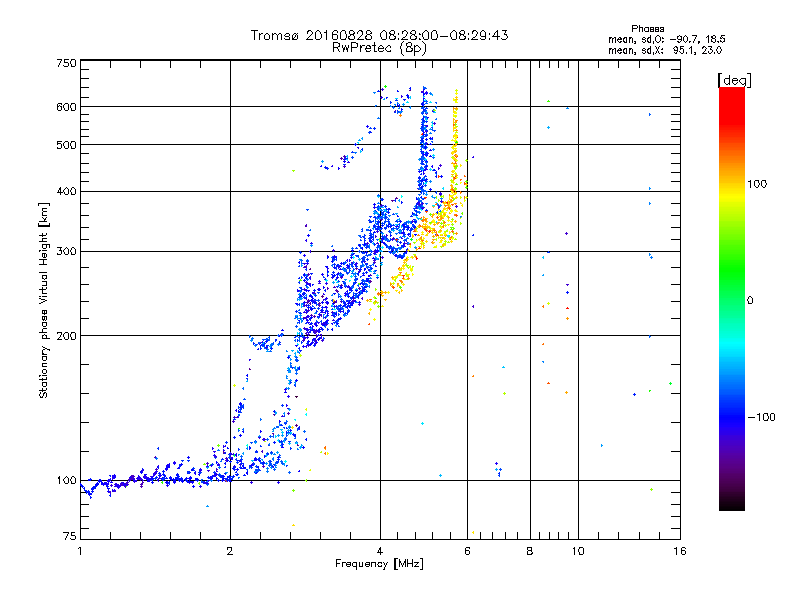Click the 'Frequency [MHz]' axis title

[x=379, y=564]
